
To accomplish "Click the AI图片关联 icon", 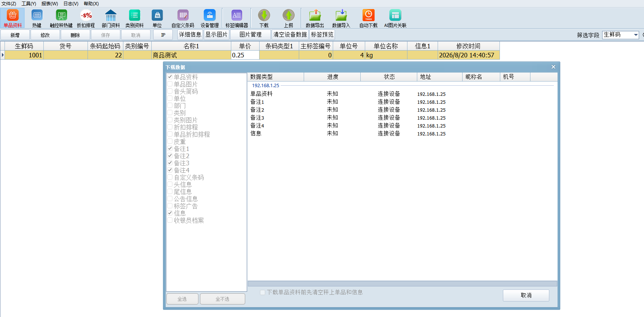I will click(x=395, y=18).
